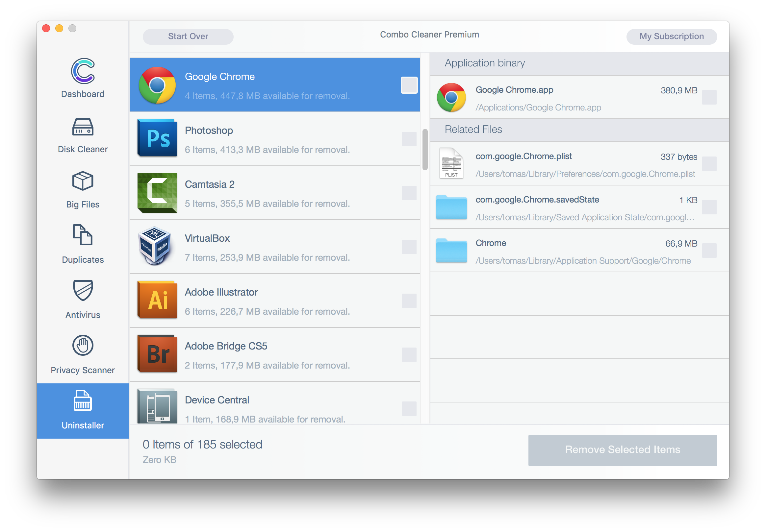Screen dimensions: 766x532
Task: Click Remove Selected Items button
Action: (x=622, y=450)
